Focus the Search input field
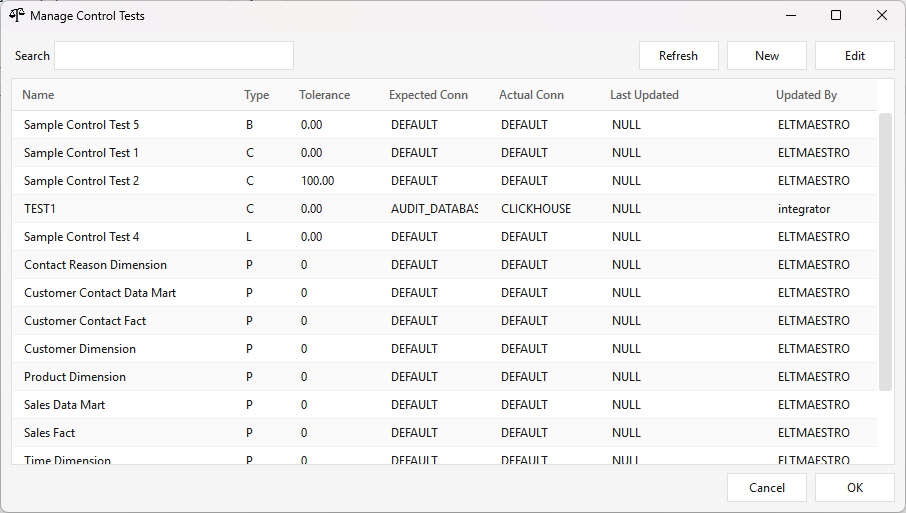Viewport: 906px width, 513px height. (x=174, y=55)
